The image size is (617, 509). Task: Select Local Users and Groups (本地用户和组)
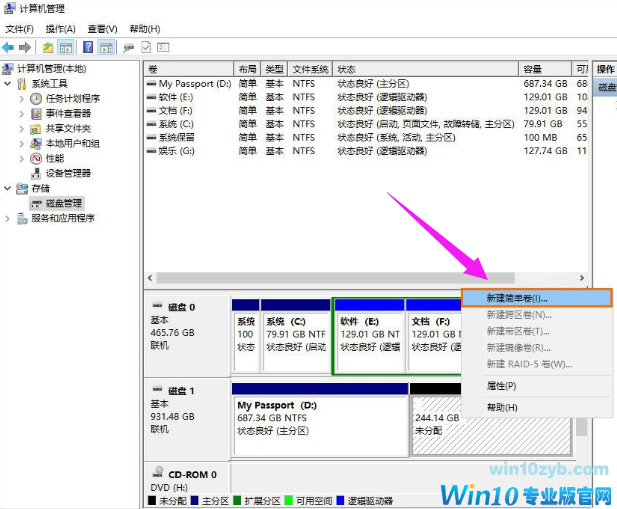pos(72,143)
